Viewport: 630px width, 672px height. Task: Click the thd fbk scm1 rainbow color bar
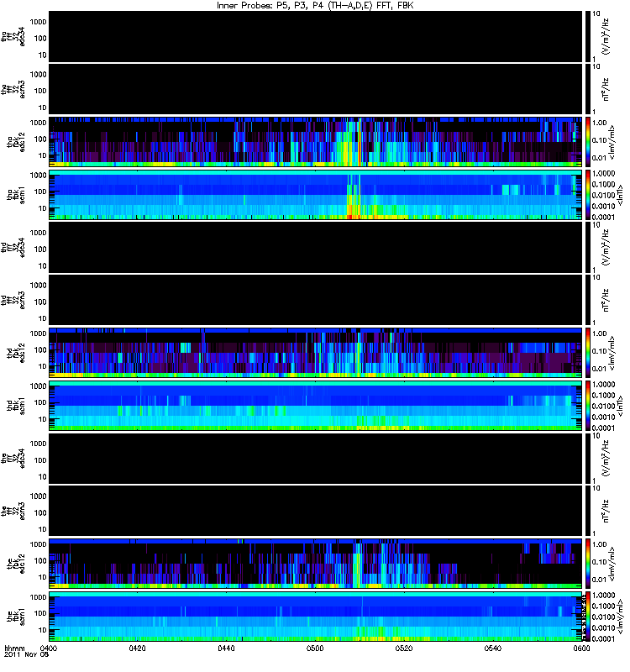click(588, 405)
